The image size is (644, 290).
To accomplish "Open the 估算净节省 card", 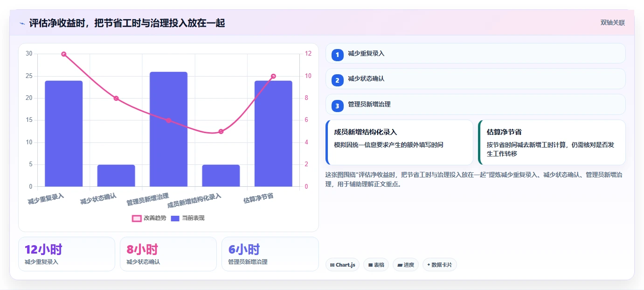I will pos(552,142).
